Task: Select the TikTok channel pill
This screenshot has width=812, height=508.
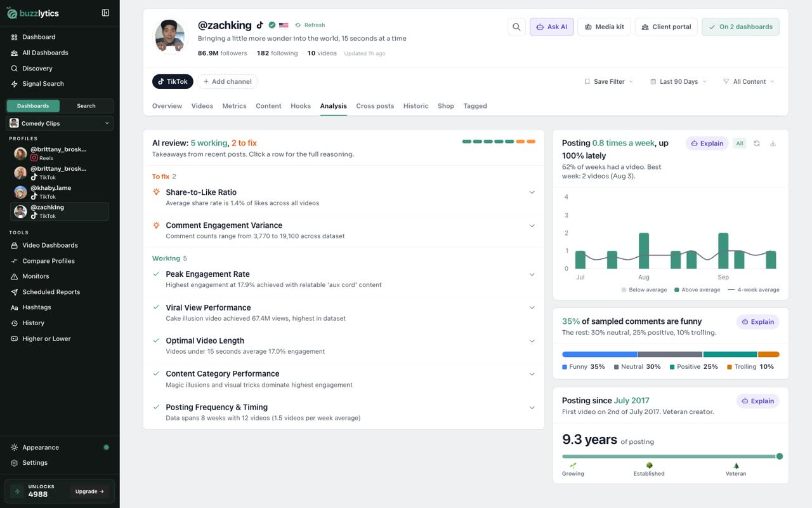Action: [173, 81]
